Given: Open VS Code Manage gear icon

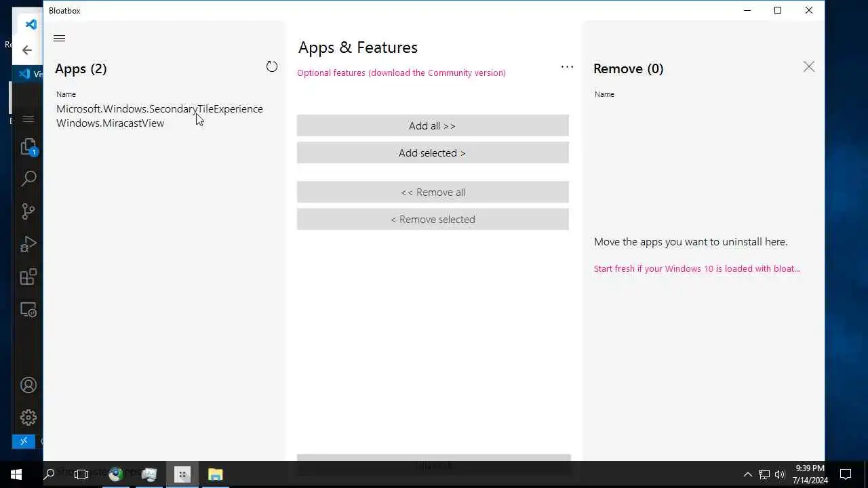Looking at the screenshot, I should tap(28, 418).
